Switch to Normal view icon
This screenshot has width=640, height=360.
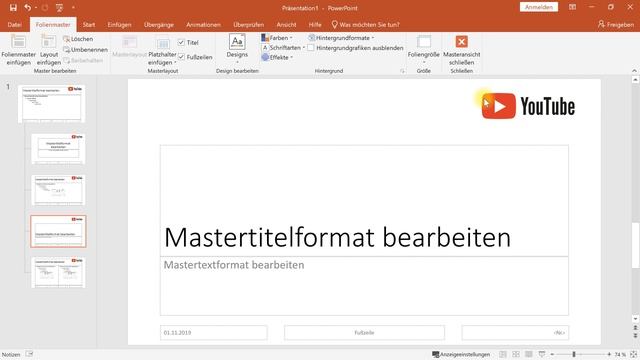[503, 354]
